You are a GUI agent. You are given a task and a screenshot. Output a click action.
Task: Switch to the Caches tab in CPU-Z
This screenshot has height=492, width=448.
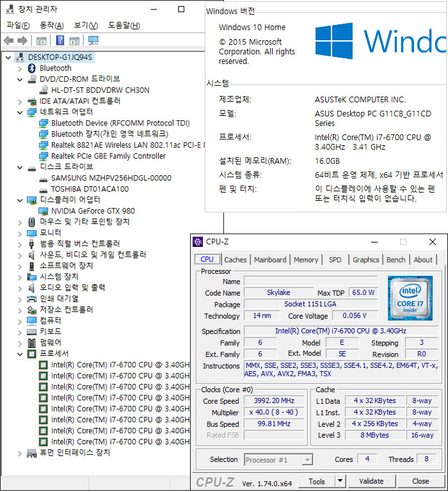(x=236, y=260)
